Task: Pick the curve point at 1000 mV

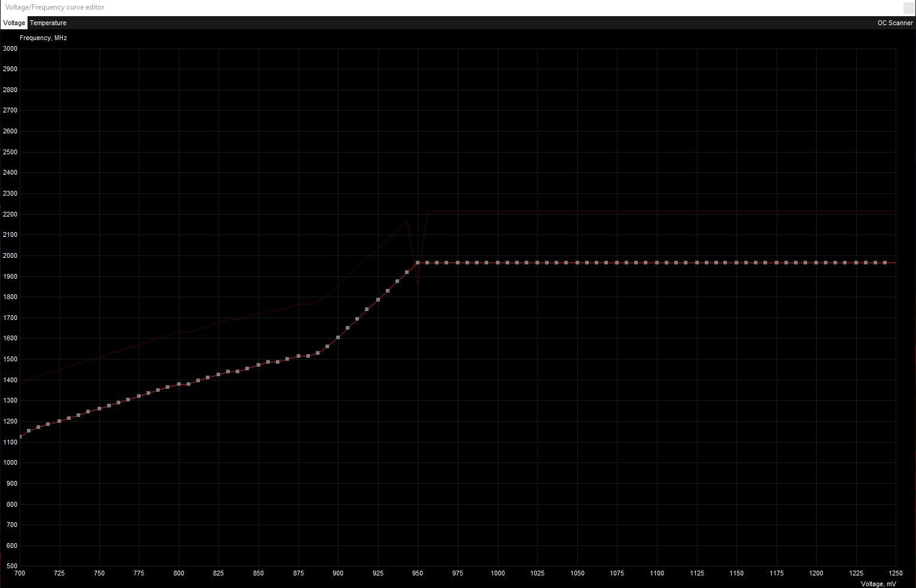Action: click(497, 263)
